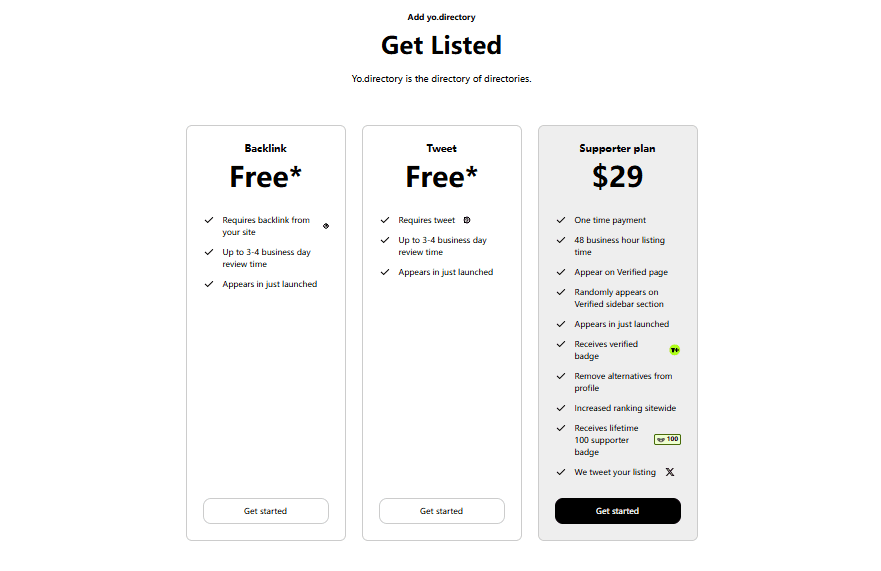Click checkmark beside Increased ranking sitewide
The image size is (881, 571).
click(x=561, y=408)
